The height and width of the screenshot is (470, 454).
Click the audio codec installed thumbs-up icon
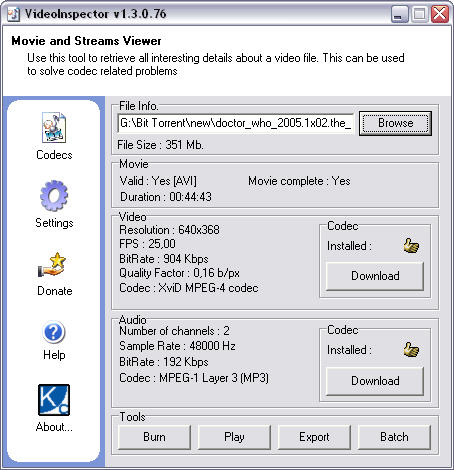click(x=411, y=350)
